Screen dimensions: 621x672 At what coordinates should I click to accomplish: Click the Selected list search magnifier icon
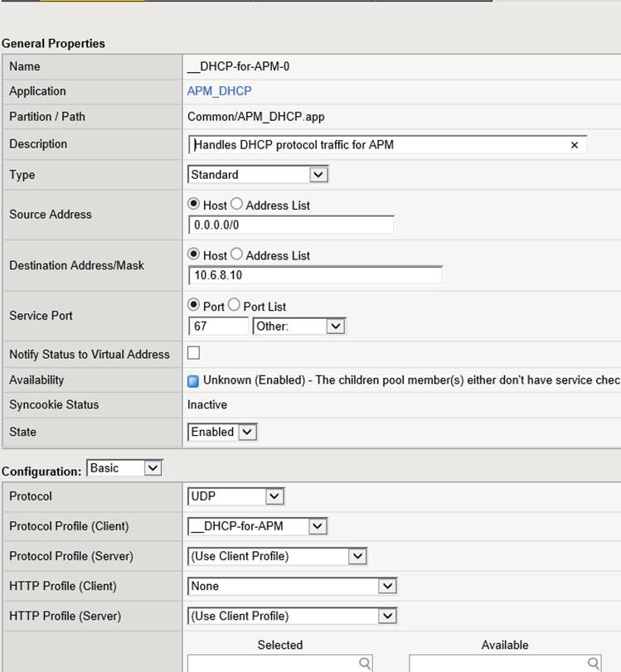pyautogui.click(x=364, y=663)
